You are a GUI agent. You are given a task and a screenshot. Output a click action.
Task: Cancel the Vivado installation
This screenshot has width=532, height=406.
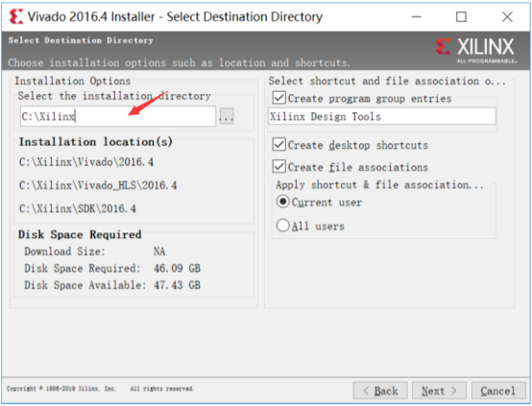point(498,391)
